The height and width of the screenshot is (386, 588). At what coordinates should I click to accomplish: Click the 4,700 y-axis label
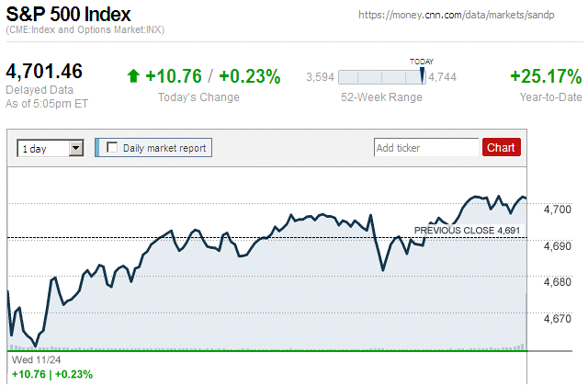558,210
